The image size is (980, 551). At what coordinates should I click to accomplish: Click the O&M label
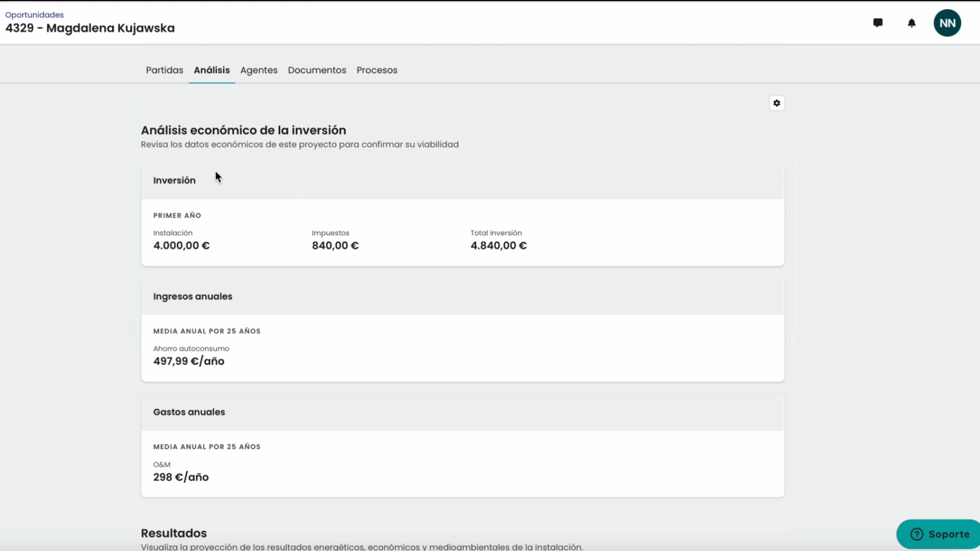[162, 464]
